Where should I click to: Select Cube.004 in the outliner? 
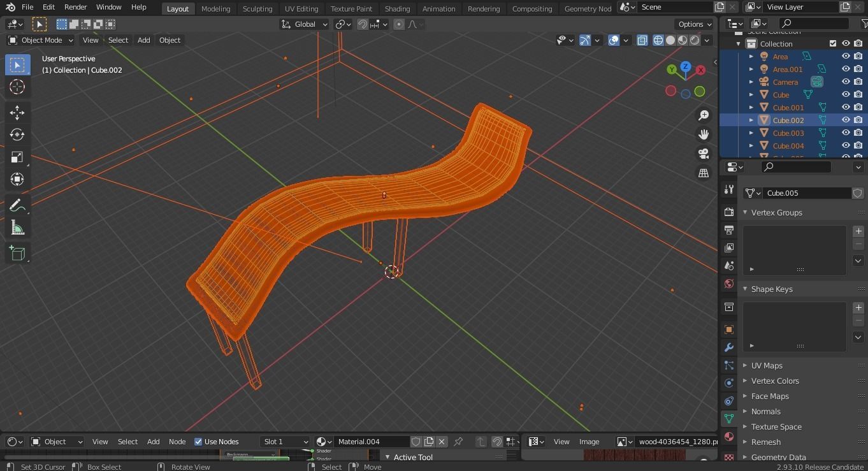[788, 145]
